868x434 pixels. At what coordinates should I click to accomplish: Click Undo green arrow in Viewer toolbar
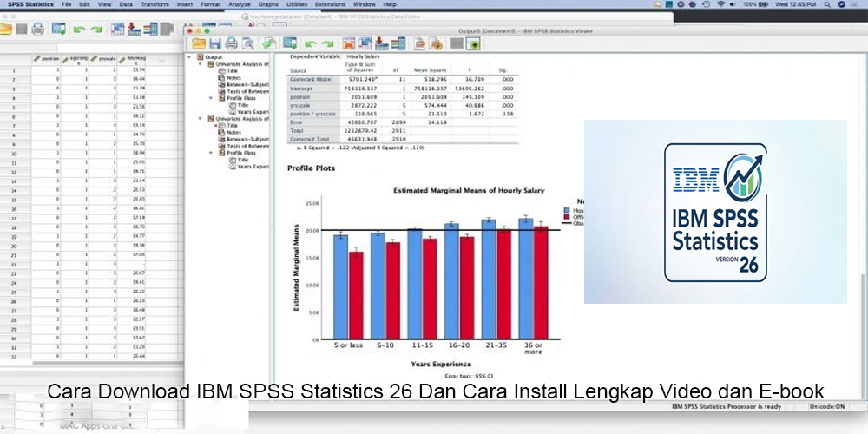[311, 43]
